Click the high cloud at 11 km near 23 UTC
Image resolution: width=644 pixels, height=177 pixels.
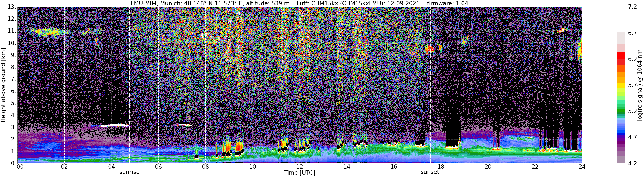pyautogui.click(x=561, y=31)
